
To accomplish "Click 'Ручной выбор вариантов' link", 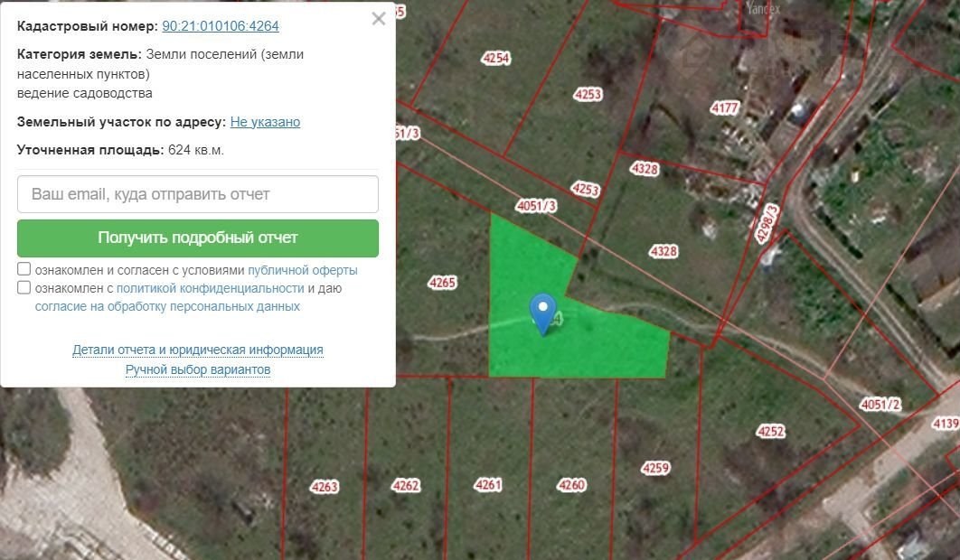I will click(198, 369).
